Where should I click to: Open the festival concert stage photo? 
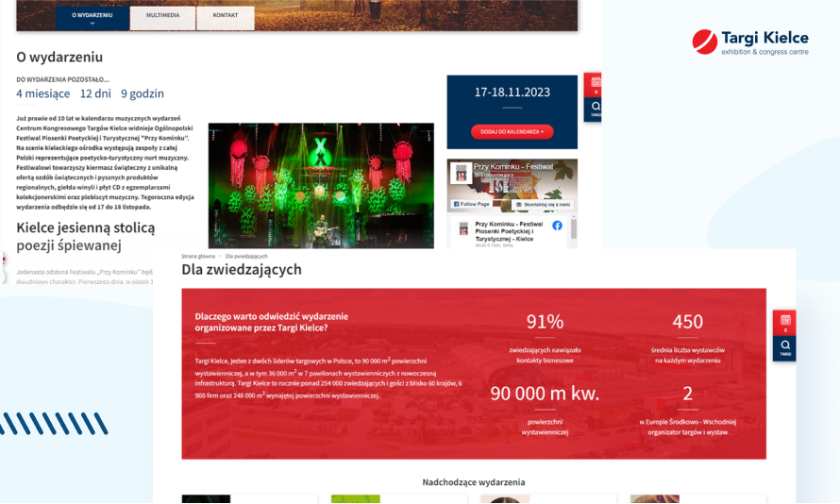coord(321,185)
